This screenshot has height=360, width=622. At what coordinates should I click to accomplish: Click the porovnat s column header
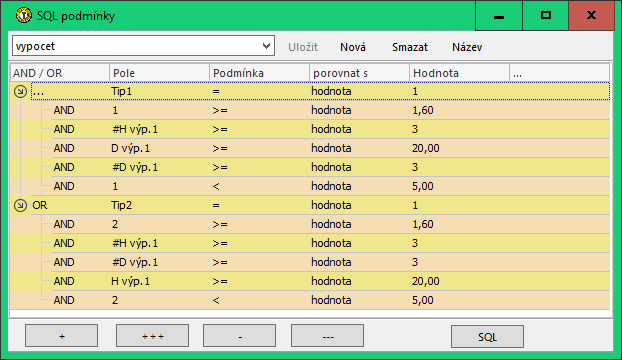click(359, 73)
